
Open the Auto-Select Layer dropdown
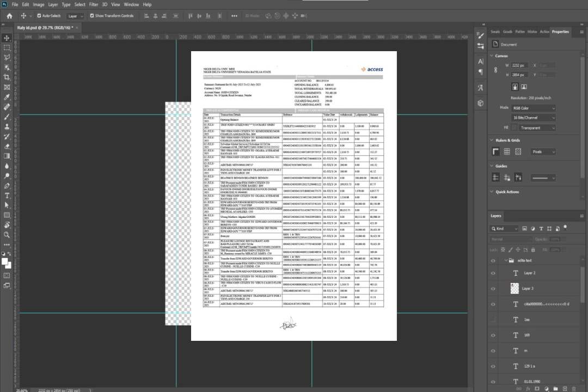pos(75,16)
